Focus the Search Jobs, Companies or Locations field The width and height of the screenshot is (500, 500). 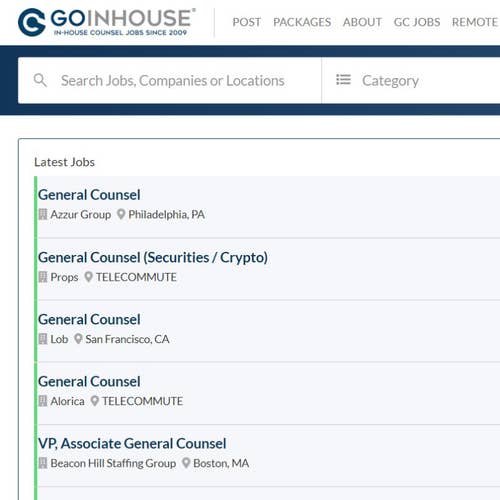point(170,80)
